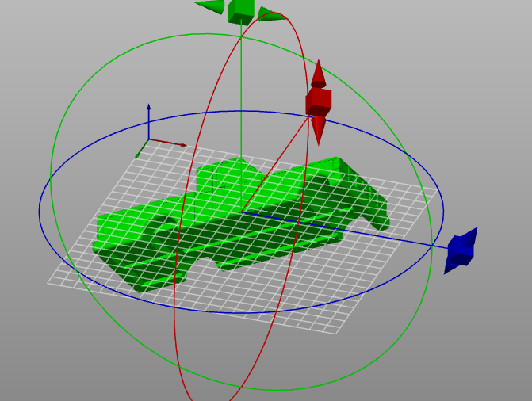Click the small XYZ axis orientation indicator
The image size is (532, 401).
[x=150, y=136]
